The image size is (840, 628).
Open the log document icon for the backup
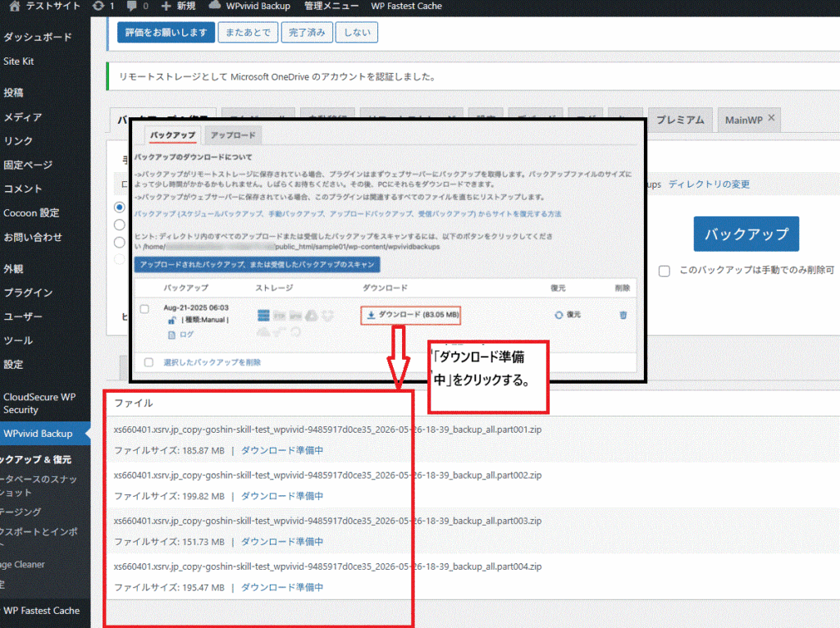[x=171, y=334]
